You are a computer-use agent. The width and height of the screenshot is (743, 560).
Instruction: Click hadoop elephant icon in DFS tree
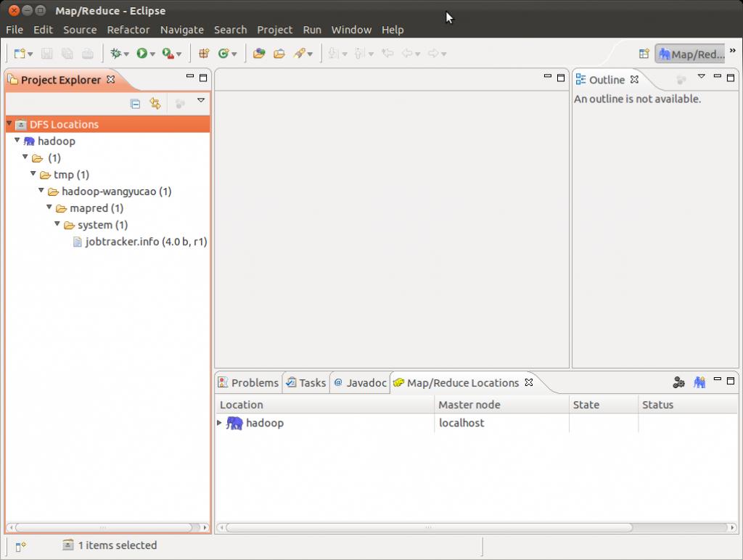pyautogui.click(x=29, y=141)
